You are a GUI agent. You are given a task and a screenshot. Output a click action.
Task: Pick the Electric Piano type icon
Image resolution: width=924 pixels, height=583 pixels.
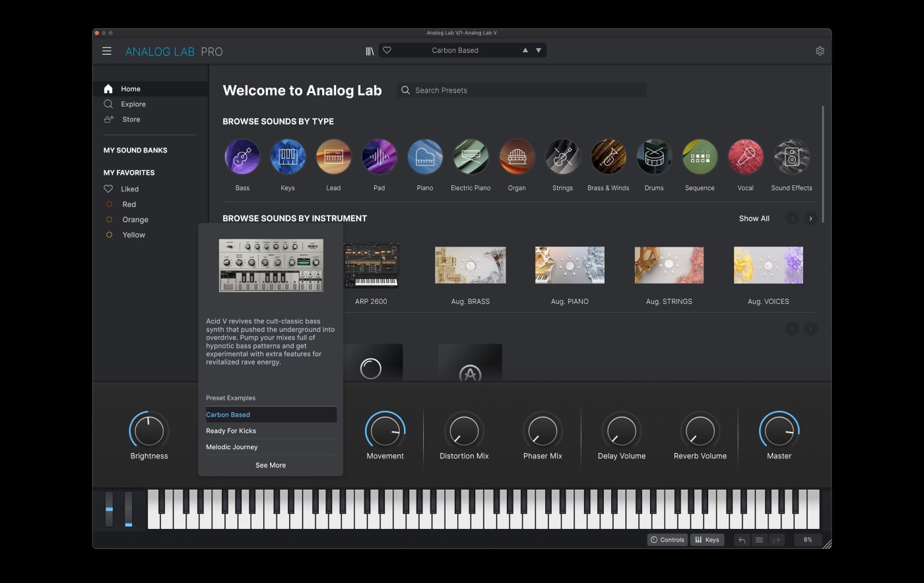[471, 157]
